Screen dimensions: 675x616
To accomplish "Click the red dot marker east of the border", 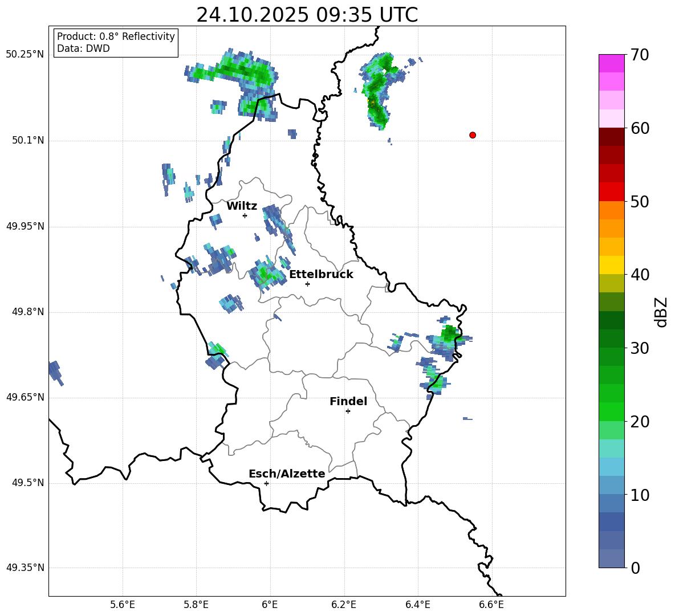I will click(473, 135).
